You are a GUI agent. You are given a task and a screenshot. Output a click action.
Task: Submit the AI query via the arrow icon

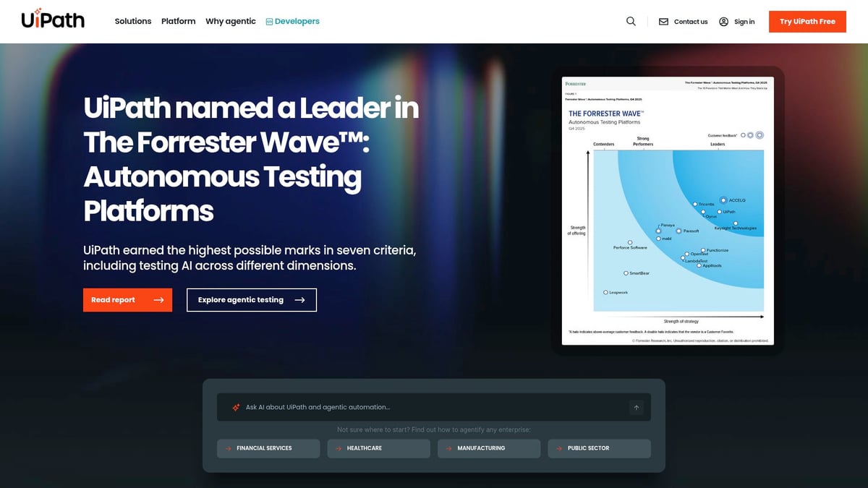pos(637,407)
